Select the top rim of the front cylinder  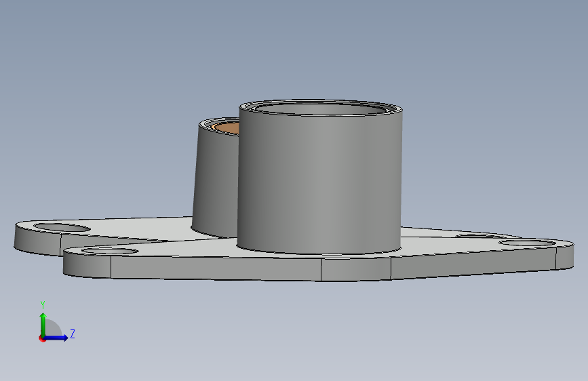[x=321, y=108]
